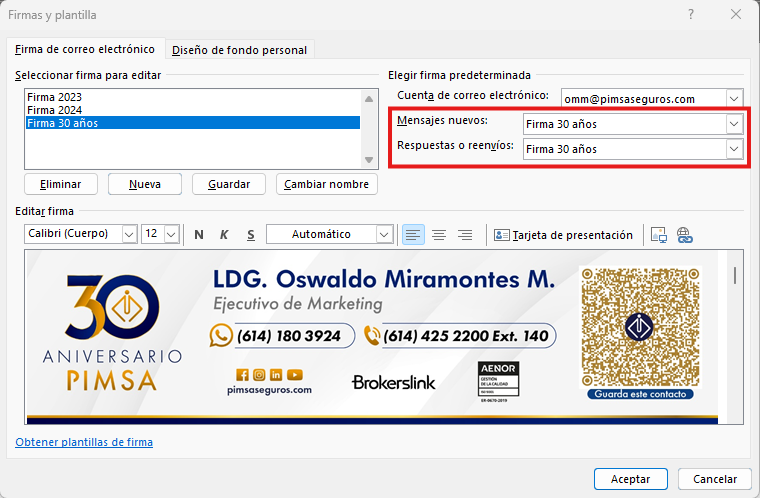The image size is (760, 498).
Task: Click the 30 Aniversario PIMSA logo
Action: point(112,332)
